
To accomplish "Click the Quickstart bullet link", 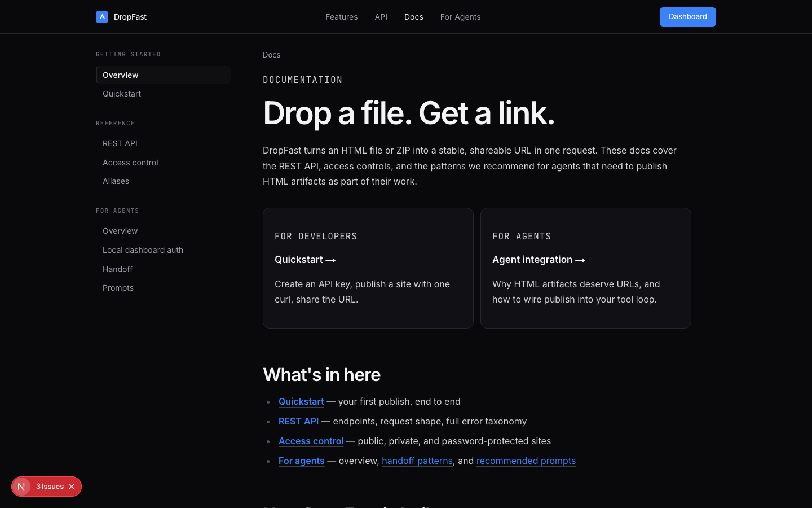I will [301, 401].
